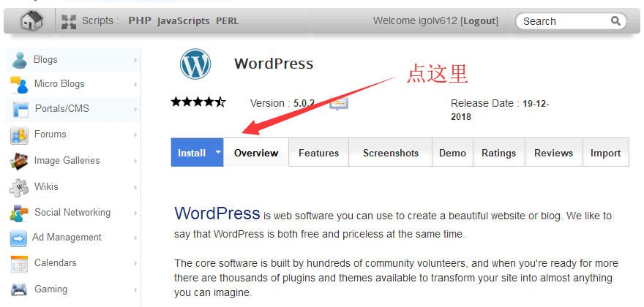
Task: Click the Blogs category label
Action: tap(45, 60)
